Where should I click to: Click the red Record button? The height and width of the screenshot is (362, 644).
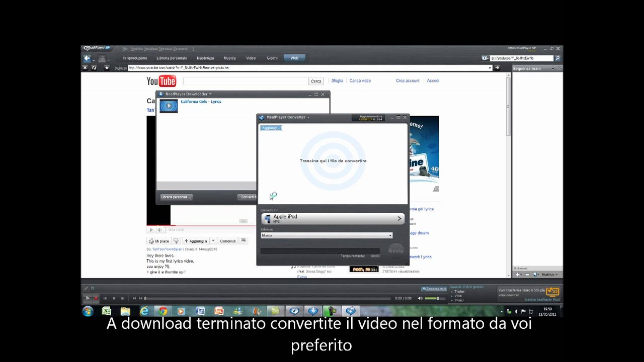96,298
